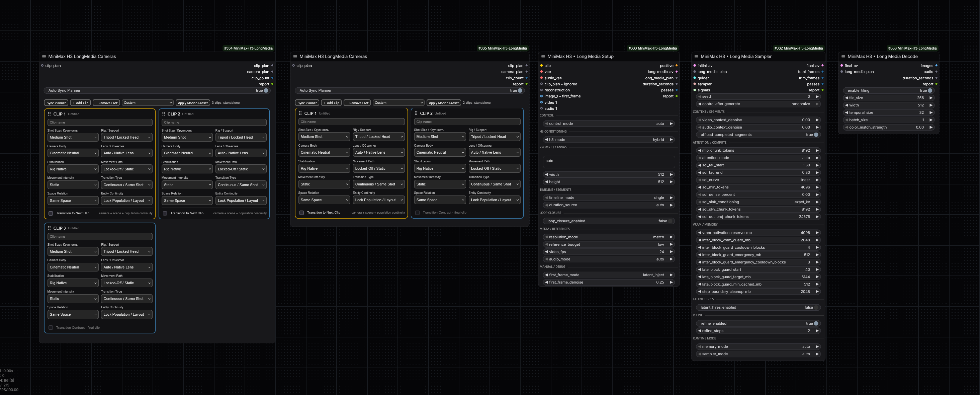The width and height of the screenshot is (980, 395).
Task: Click the final_av output port on Sampler
Action: pyautogui.click(x=822, y=66)
